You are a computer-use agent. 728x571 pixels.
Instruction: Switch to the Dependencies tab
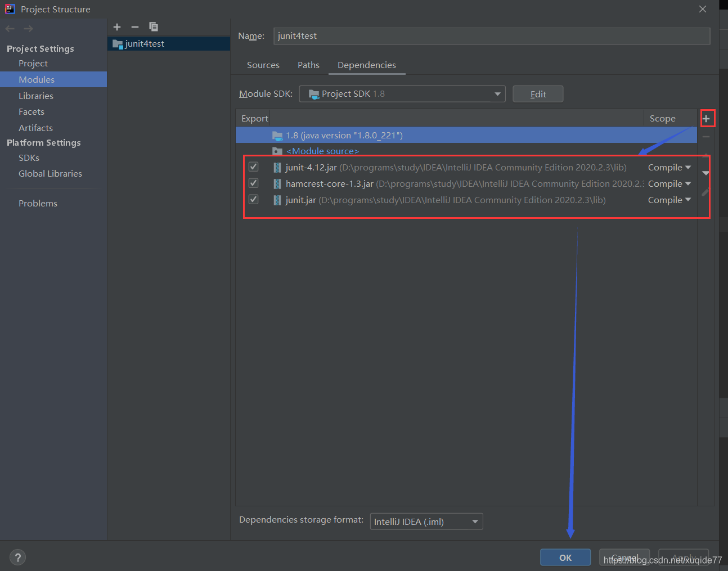click(x=367, y=65)
